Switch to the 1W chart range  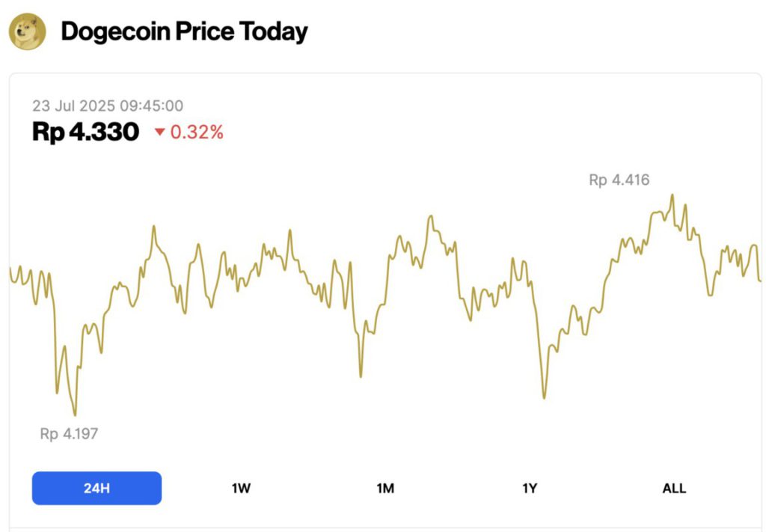pos(241,489)
